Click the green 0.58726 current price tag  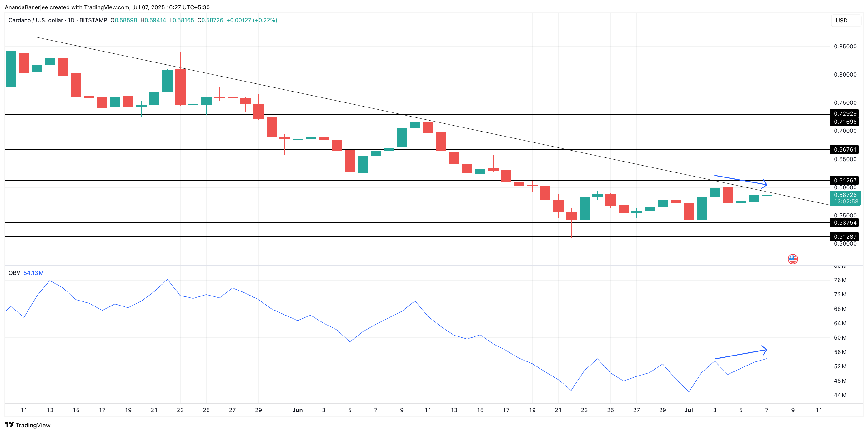pyautogui.click(x=845, y=195)
